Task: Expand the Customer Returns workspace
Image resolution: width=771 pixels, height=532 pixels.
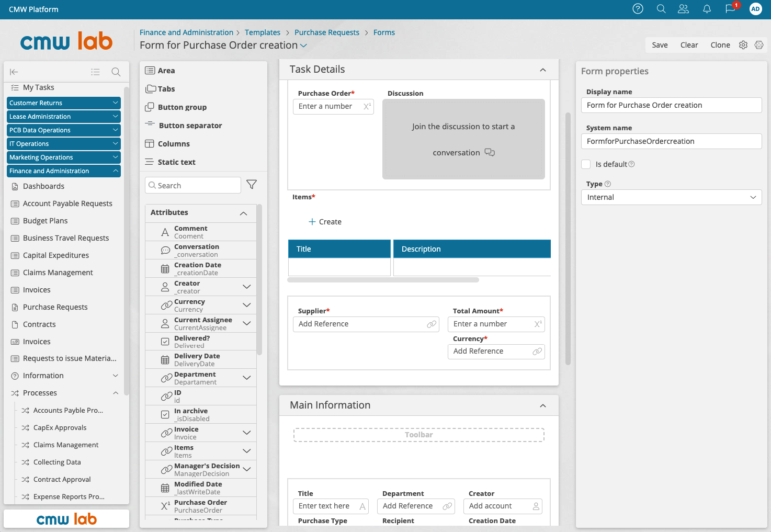Action: [x=64, y=103]
